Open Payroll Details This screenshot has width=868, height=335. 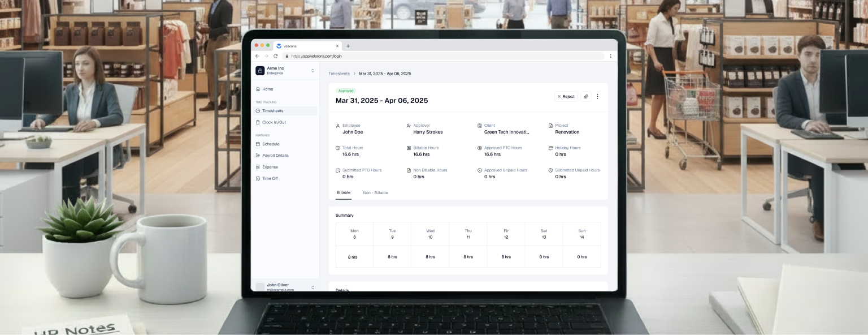click(x=285, y=156)
